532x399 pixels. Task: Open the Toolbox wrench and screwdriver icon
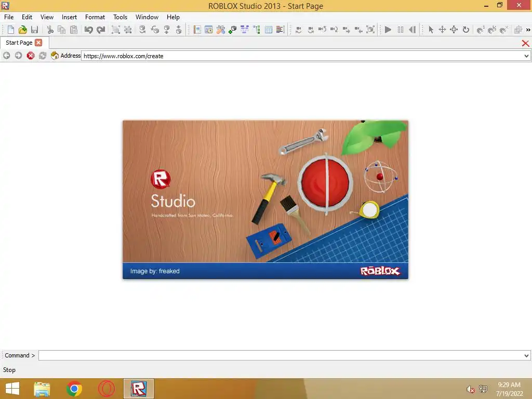click(x=220, y=30)
